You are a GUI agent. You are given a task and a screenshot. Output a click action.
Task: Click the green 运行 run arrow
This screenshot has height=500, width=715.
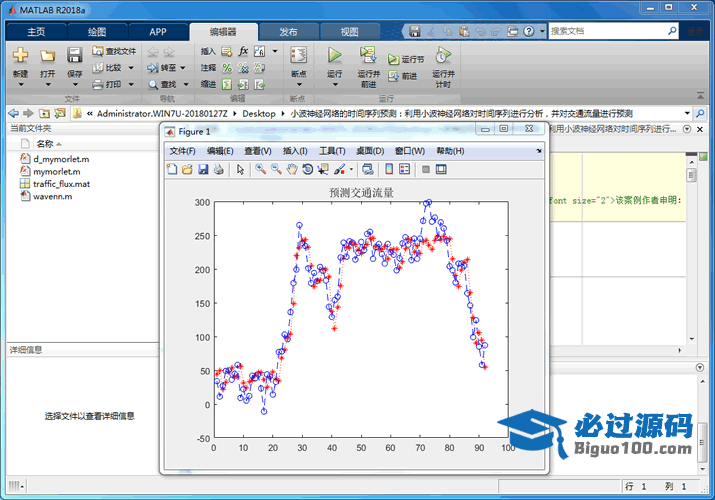pyautogui.click(x=335, y=55)
